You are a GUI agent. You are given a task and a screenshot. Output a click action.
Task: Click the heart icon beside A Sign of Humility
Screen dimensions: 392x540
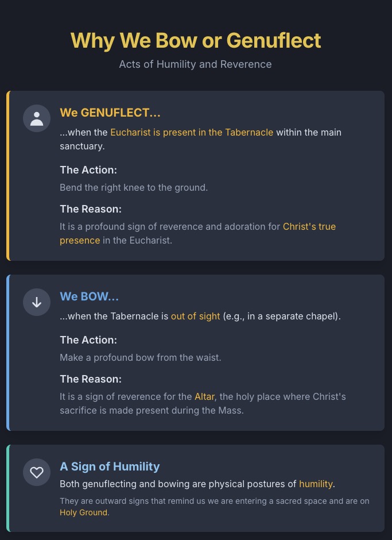coord(37,472)
